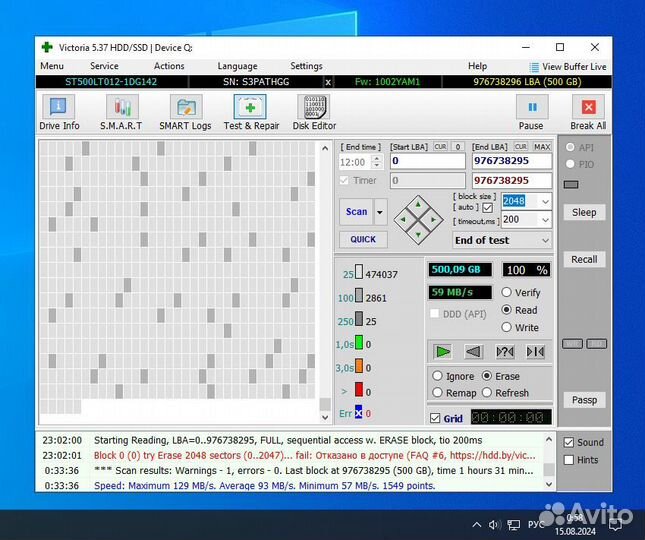This screenshot has width=645, height=540.
Task: Select the Remap radio button
Action: tap(437, 393)
